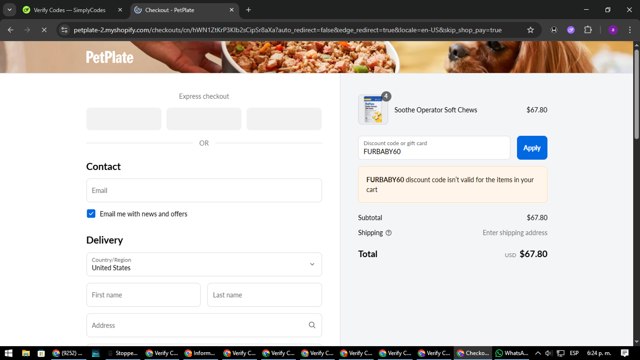This screenshot has height=360, width=640.
Task: Switch the ESP input language indicator
Action: point(574,353)
